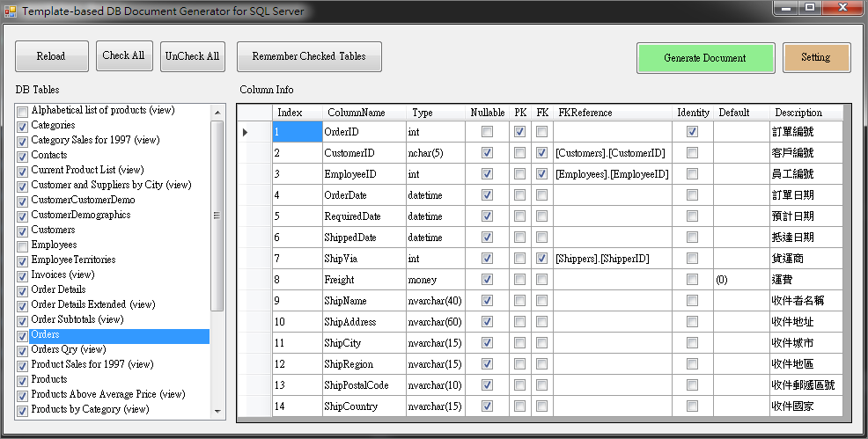Check the Employees table checkbox
Image resolution: width=868 pixels, height=439 pixels.
[22, 246]
